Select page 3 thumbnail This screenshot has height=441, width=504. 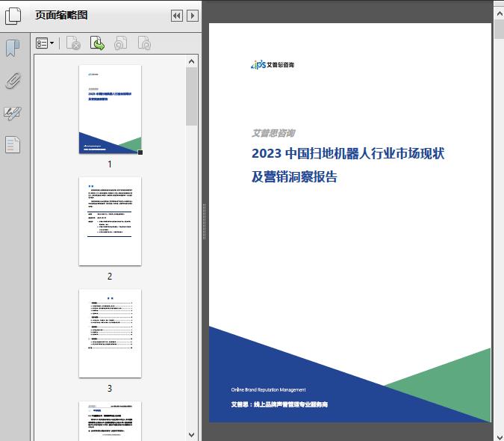click(110, 333)
